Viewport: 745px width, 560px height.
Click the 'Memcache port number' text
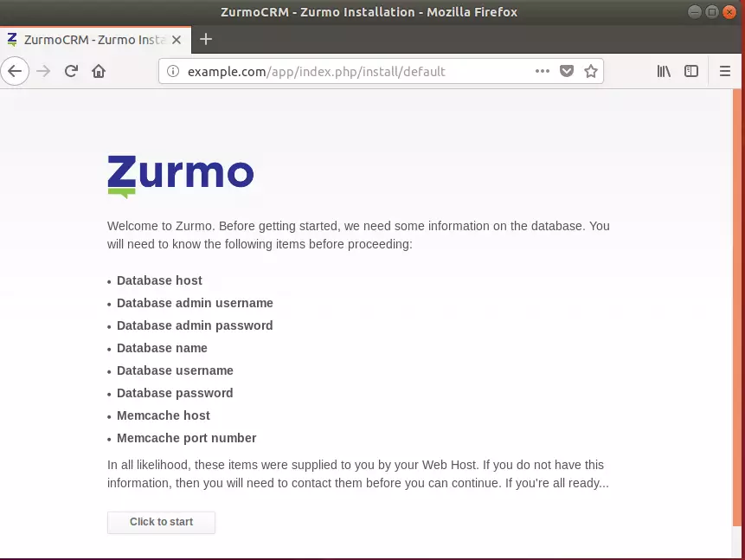[187, 438]
